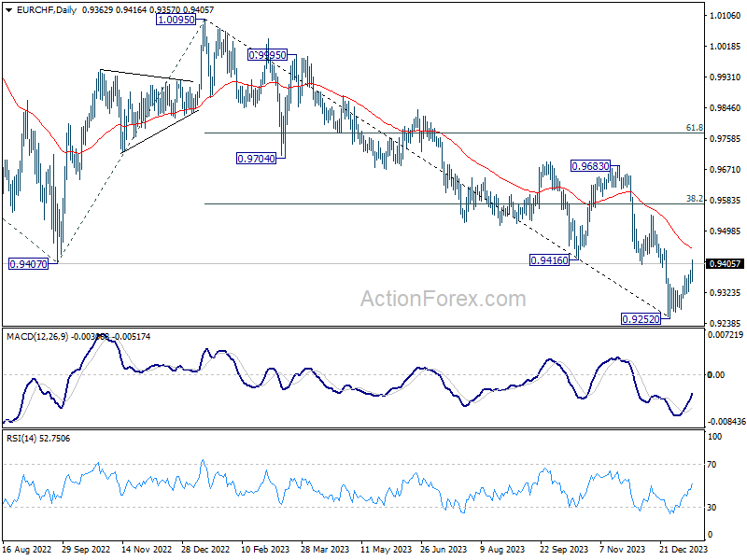This screenshot has width=747, height=560.
Task: Select the current price tag 0.94057
Action: pos(726,264)
